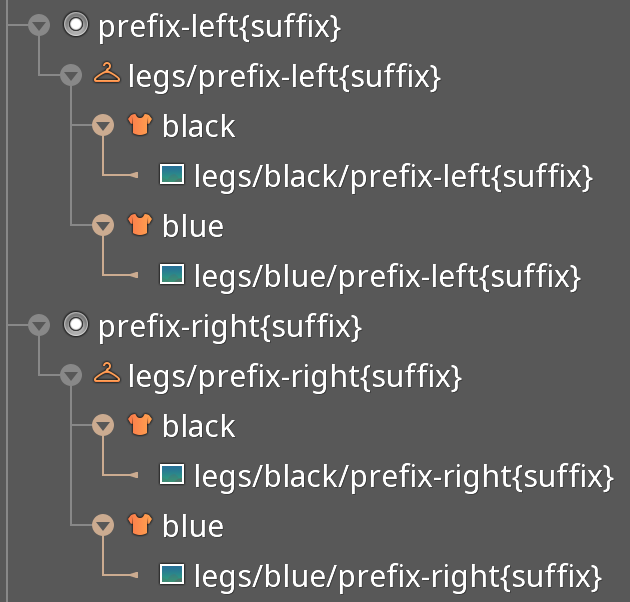Collapse the legs/prefix-left{suffix} skin placeholder
630x602 pixels.
pyautogui.click(x=71, y=75)
